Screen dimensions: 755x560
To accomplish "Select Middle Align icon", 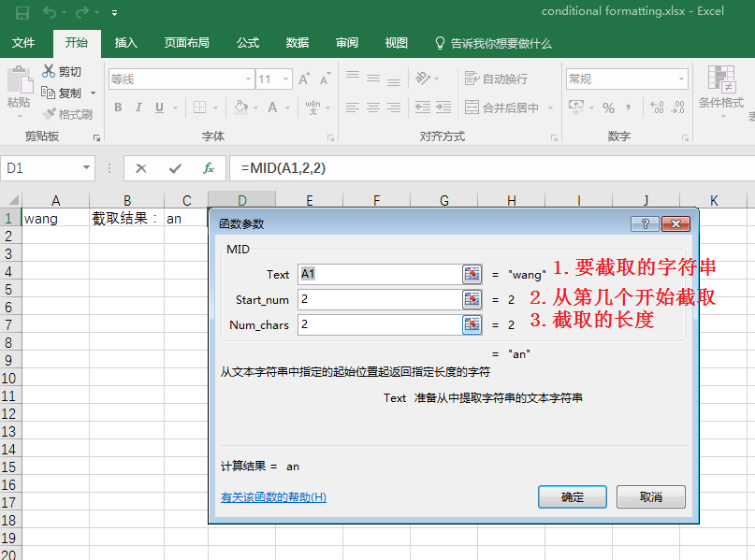I will [x=373, y=78].
